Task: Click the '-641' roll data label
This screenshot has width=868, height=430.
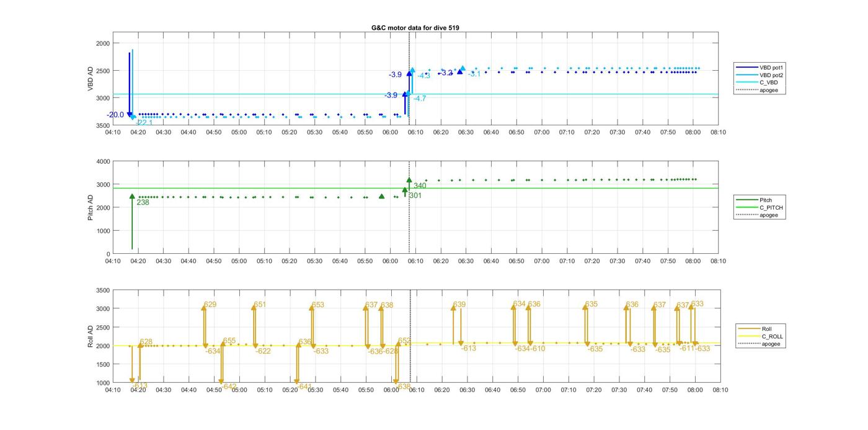Action: pyautogui.click(x=304, y=387)
